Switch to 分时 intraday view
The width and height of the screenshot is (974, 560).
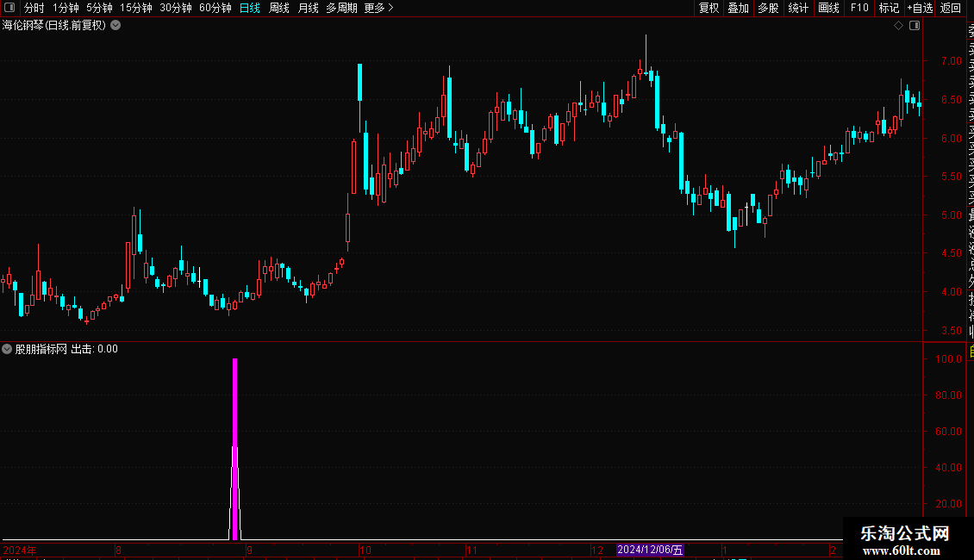pyautogui.click(x=34, y=8)
